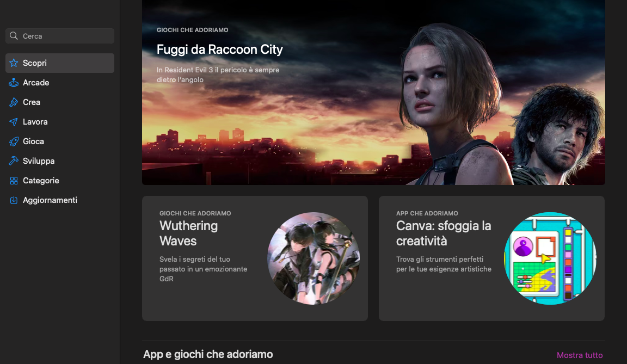Click the Lavora paper plane icon
Viewport: 627px width, 364px height.
click(x=14, y=122)
